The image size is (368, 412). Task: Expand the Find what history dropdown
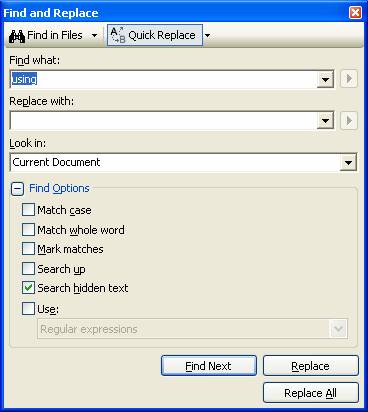tap(325, 79)
